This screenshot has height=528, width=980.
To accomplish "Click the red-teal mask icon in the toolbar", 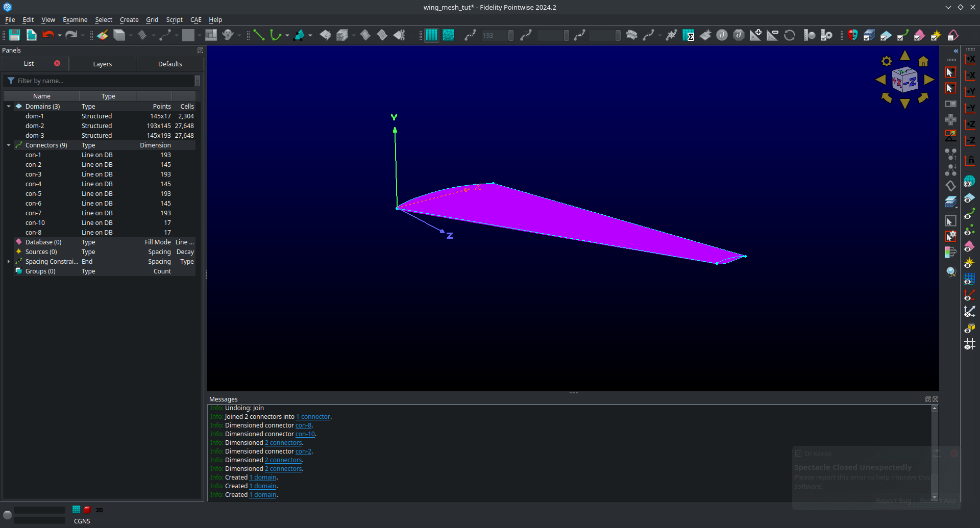I will coord(852,35).
